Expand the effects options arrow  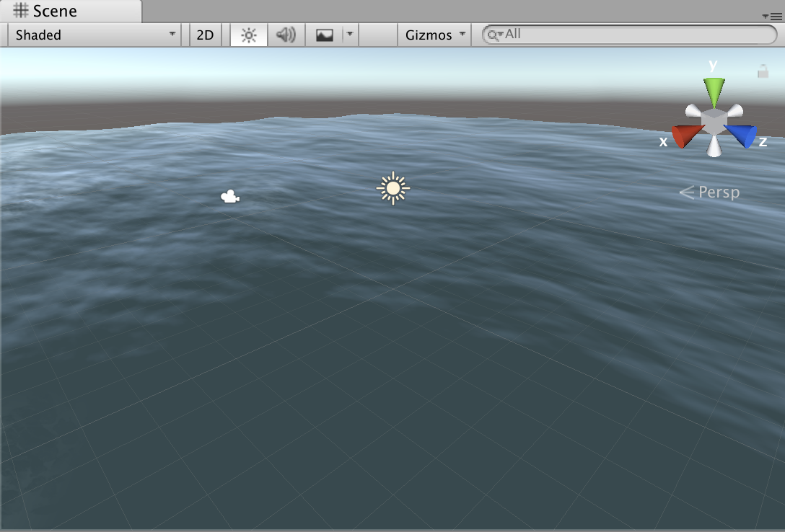[350, 35]
